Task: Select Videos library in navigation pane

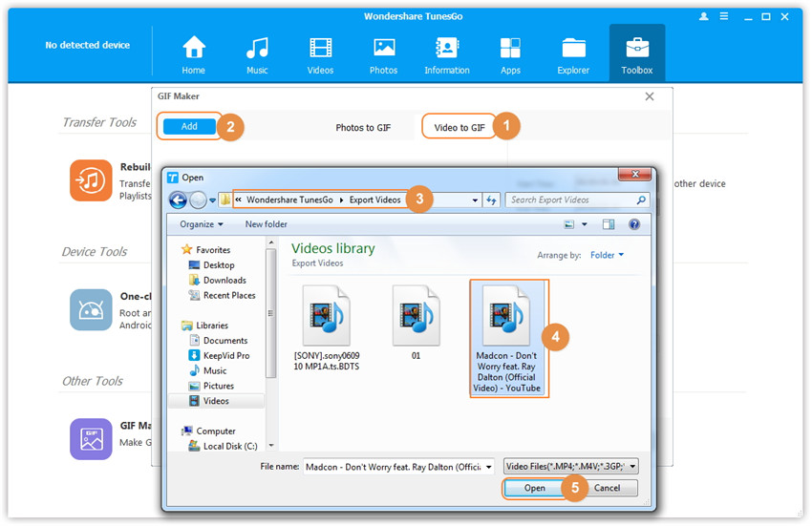Action: click(216, 401)
